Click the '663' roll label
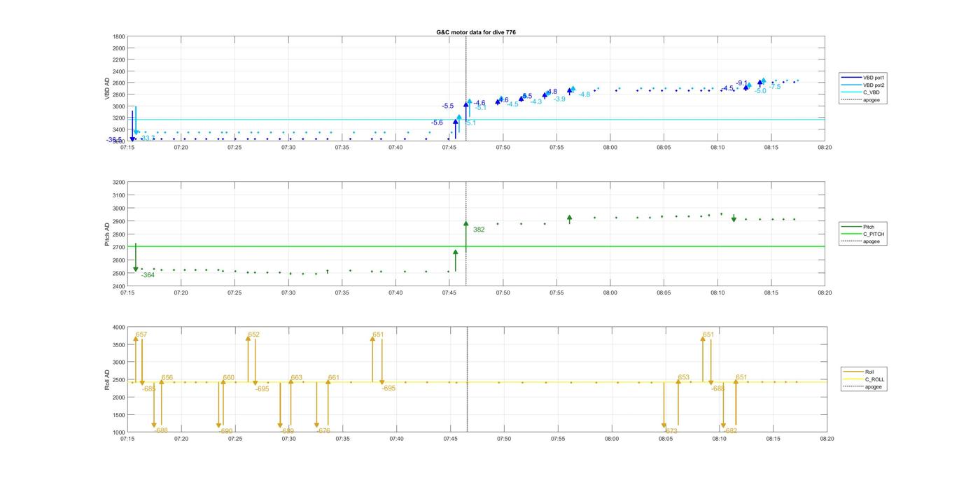This screenshot has width=980, height=485. pyautogui.click(x=297, y=378)
